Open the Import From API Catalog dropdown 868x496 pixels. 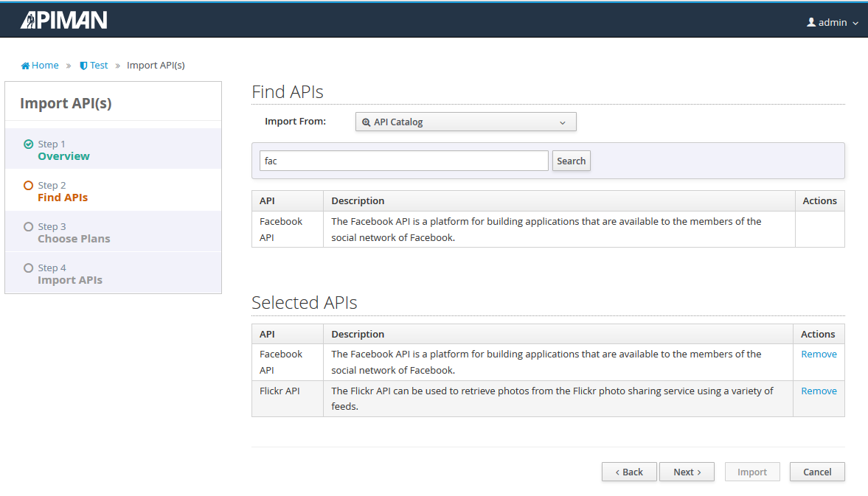(465, 122)
